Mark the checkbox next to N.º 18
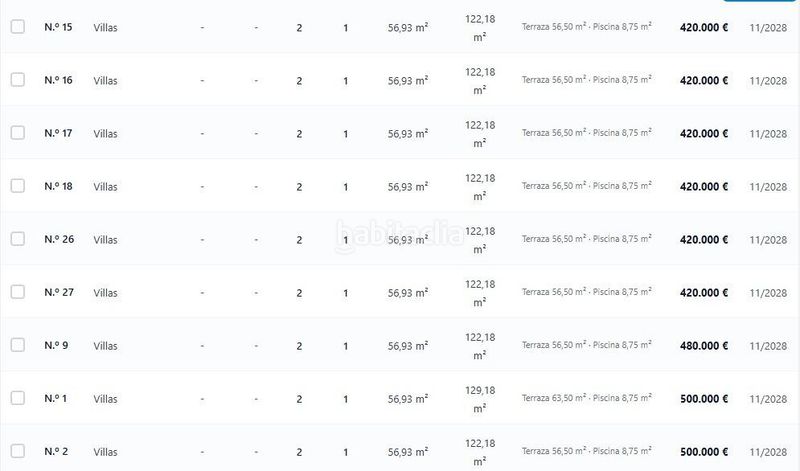This screenshot has height=471, width=800. pos(18,186)
